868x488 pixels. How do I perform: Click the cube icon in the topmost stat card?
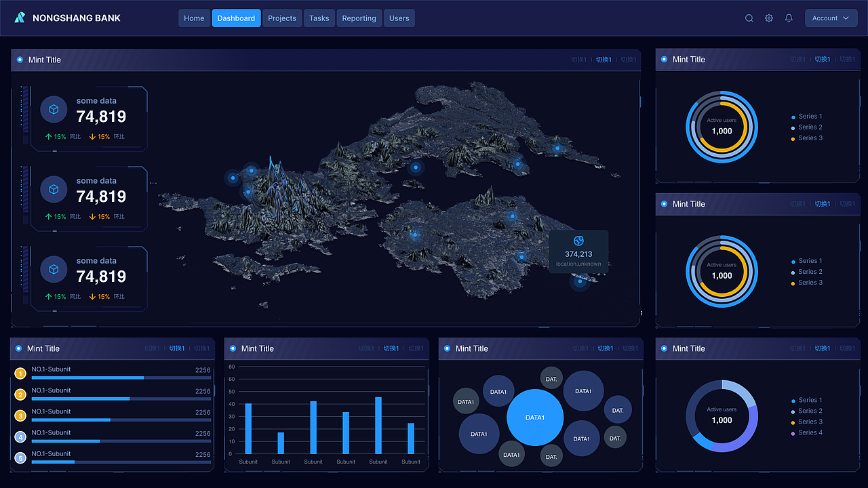pyautogui.click(x=54, y=109)
